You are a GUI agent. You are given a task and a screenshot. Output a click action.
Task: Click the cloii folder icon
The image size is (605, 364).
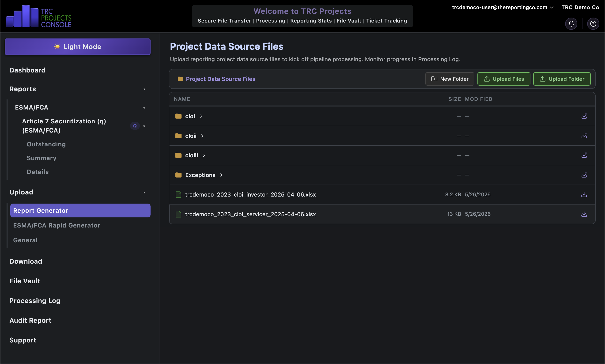pos(178,136)
